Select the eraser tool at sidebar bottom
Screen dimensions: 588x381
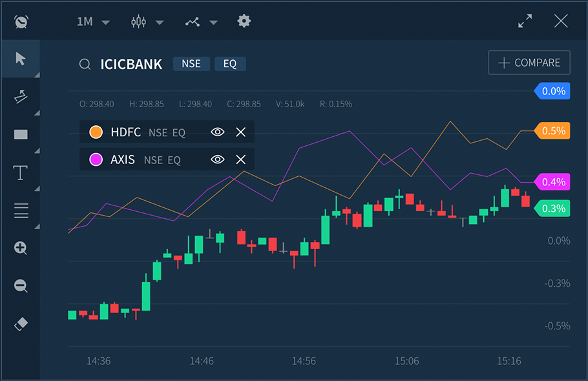[20, 324]
